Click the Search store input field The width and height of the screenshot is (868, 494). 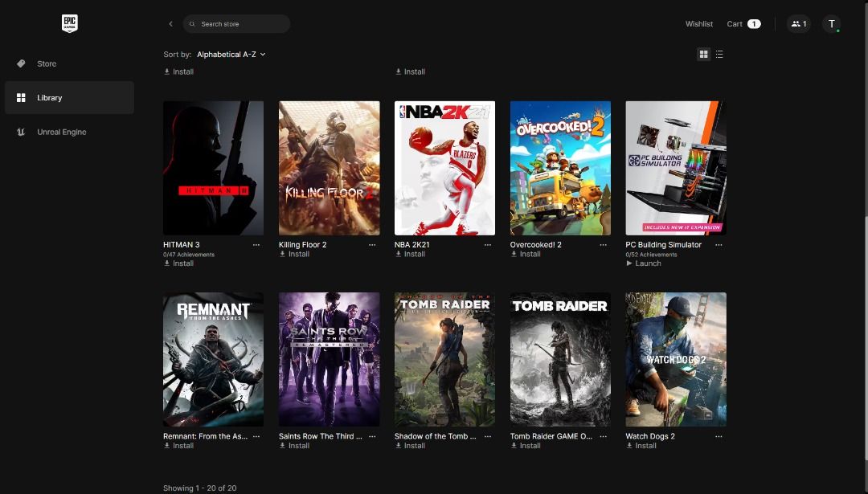click(x=241, y=24)
